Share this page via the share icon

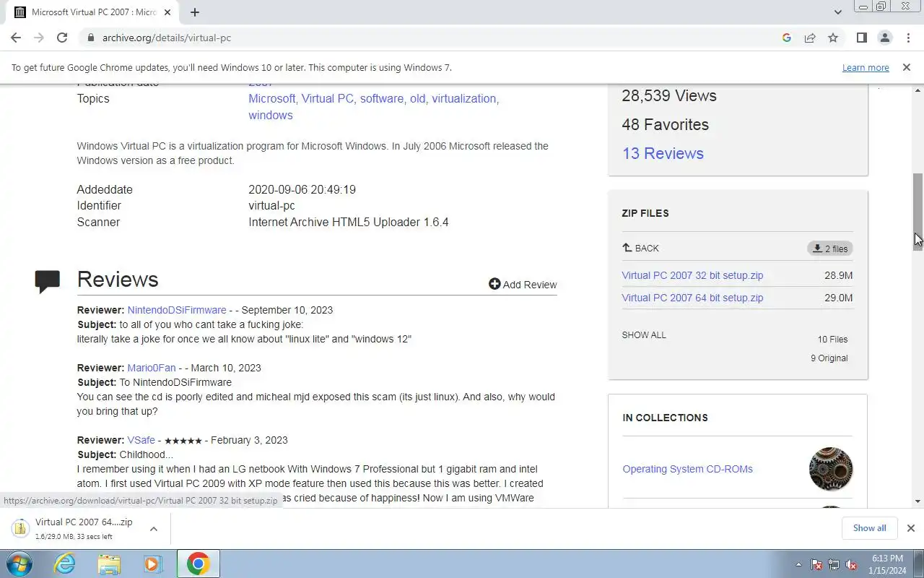(x=810, y=38)
